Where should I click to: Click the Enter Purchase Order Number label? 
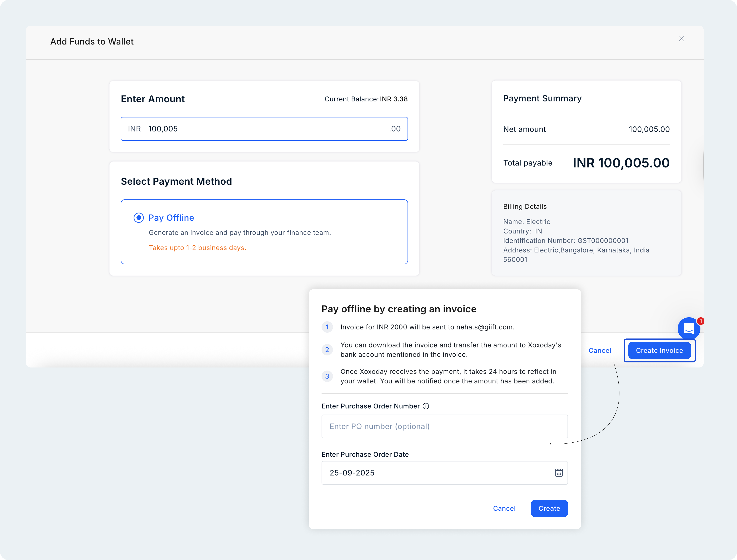coord(370,406)
